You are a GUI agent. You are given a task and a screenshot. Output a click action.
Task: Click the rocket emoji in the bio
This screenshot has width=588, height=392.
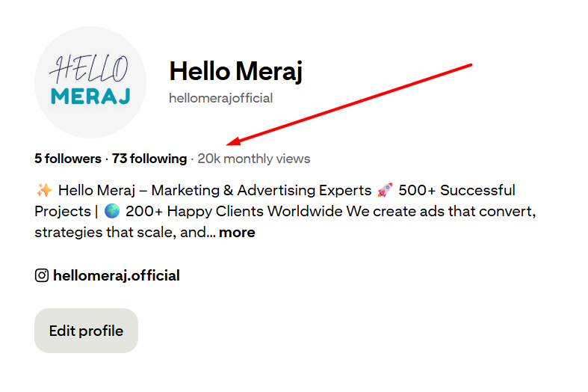(385, 190)
